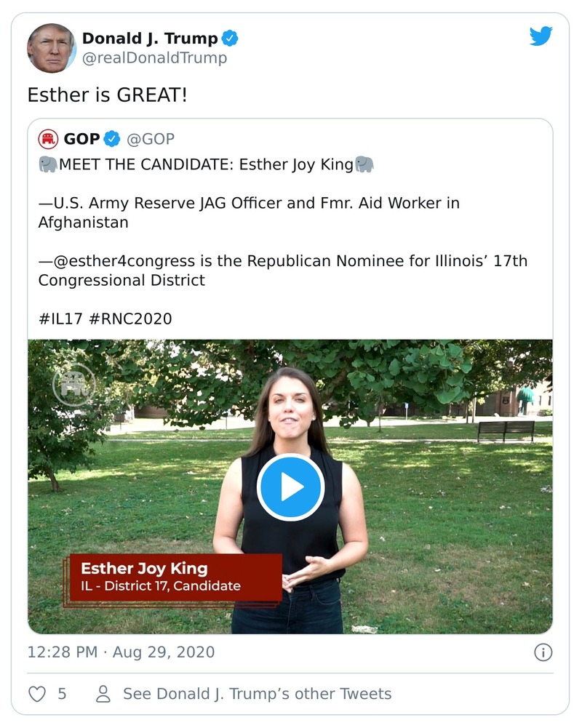Click the Twitter bird logo
Viewport: 582px width, 728px height.
[541, 36]
